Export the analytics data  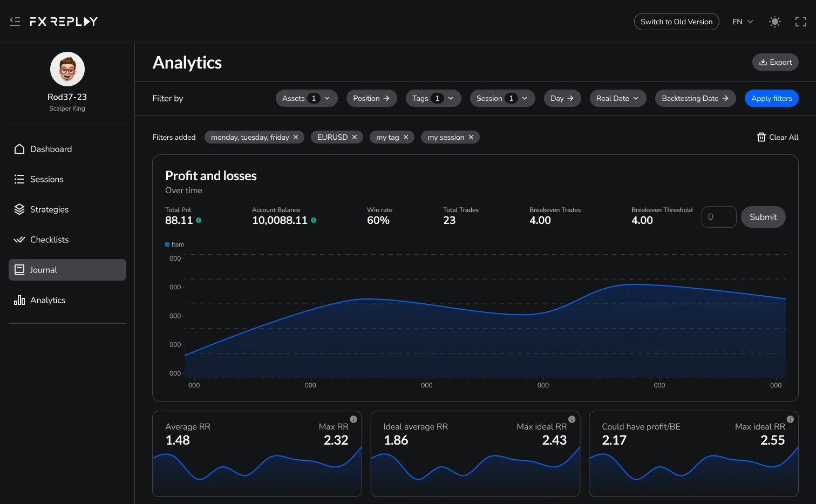776,62
